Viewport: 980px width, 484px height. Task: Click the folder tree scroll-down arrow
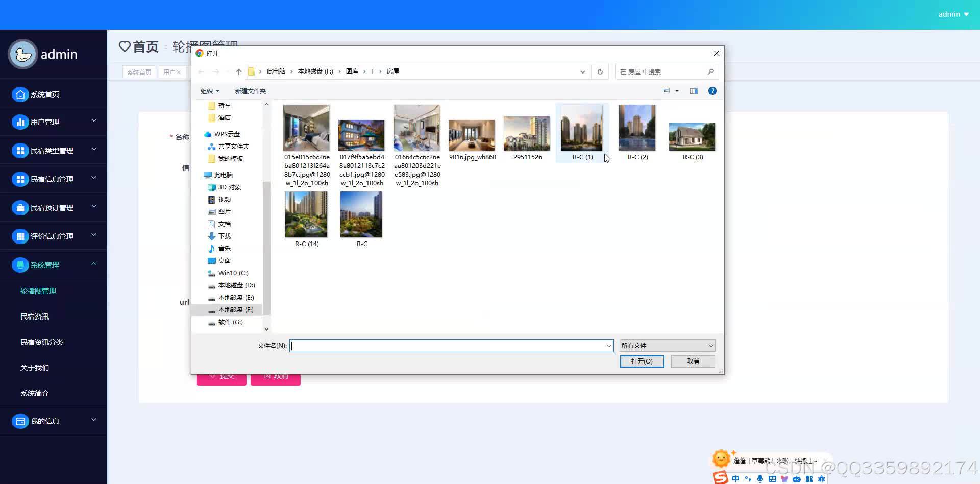266,329
